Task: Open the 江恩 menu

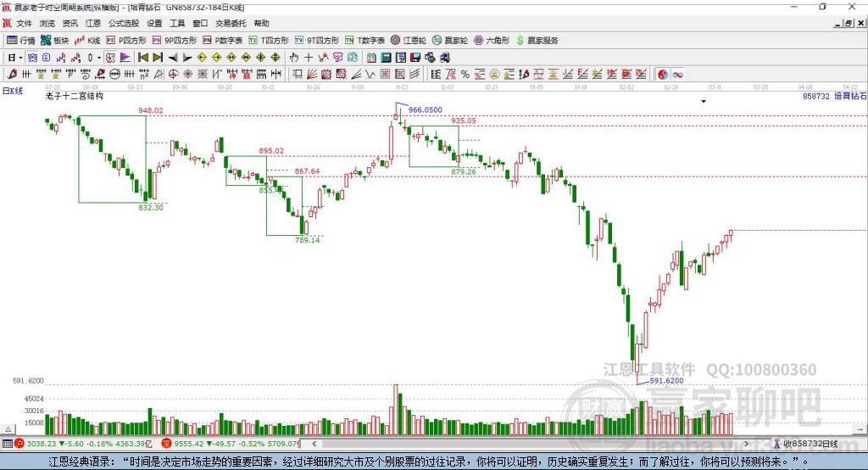Action: point(93,23)
